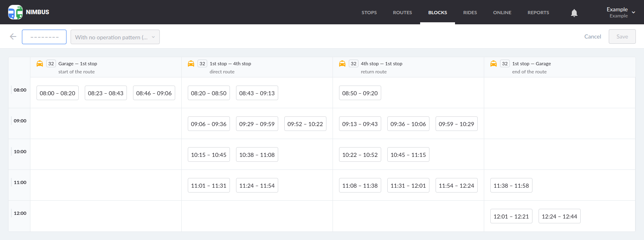The width and height of the screenshot is (644, 240).
Task: Click the Nimbus bus logo icon
Action: (x=15, y=12)
